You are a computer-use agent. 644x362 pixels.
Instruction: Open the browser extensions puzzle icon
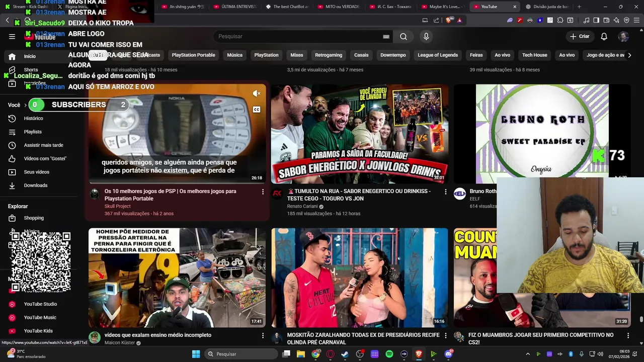click(560, 20)
